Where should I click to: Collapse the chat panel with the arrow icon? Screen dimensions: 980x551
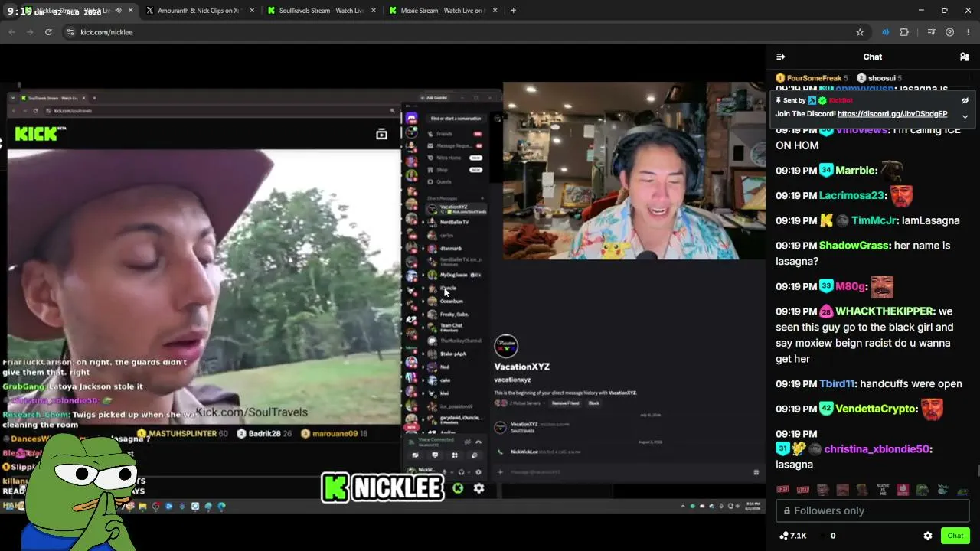click(x=780, y=57)
